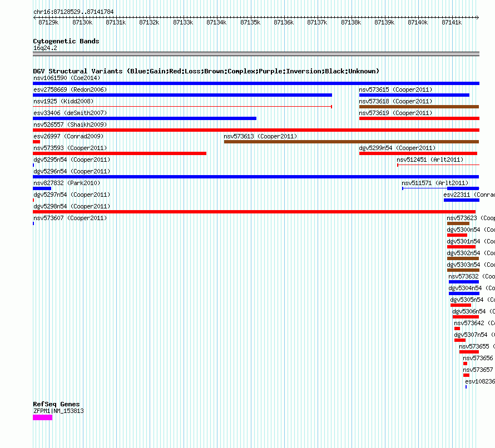
Task: Click the 87129k ruler position
Action: (x=48, y=22)
